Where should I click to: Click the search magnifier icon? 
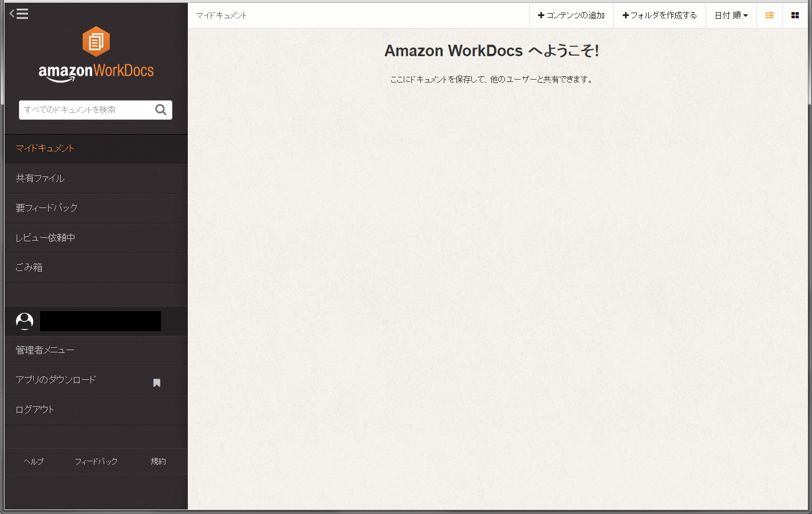[x=161, y=109]
